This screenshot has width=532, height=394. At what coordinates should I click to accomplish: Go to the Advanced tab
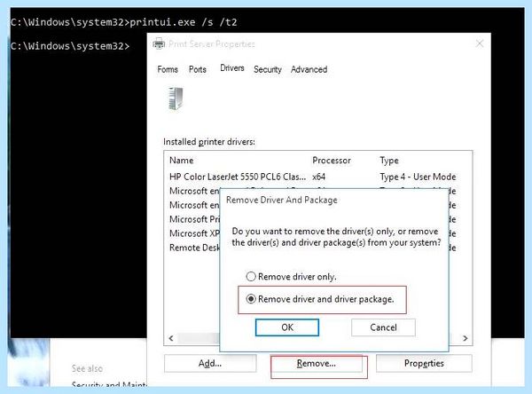click(309, 69)
